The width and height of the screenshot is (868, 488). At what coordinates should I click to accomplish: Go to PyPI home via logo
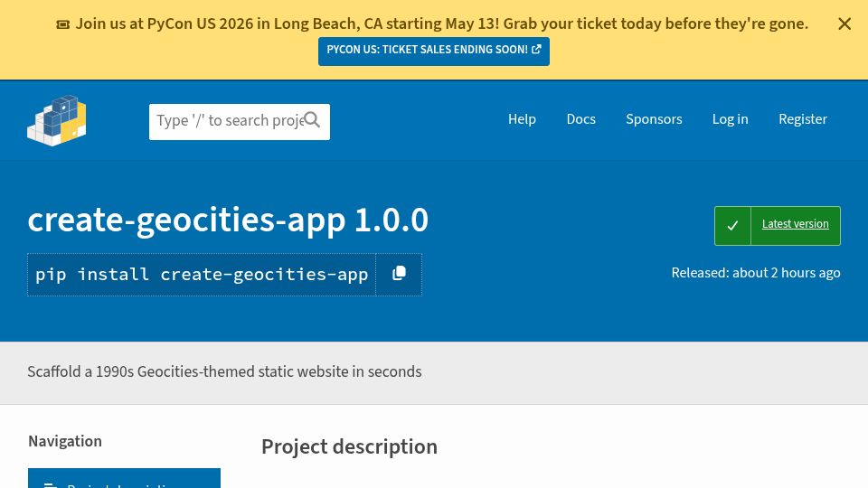point(56,120)
